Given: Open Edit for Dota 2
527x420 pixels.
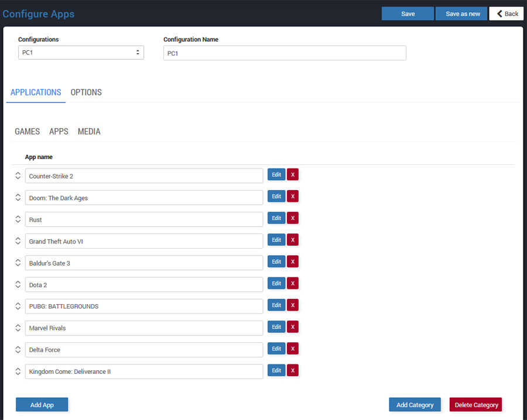Looking at the screenshot, I should click(276, 283).
